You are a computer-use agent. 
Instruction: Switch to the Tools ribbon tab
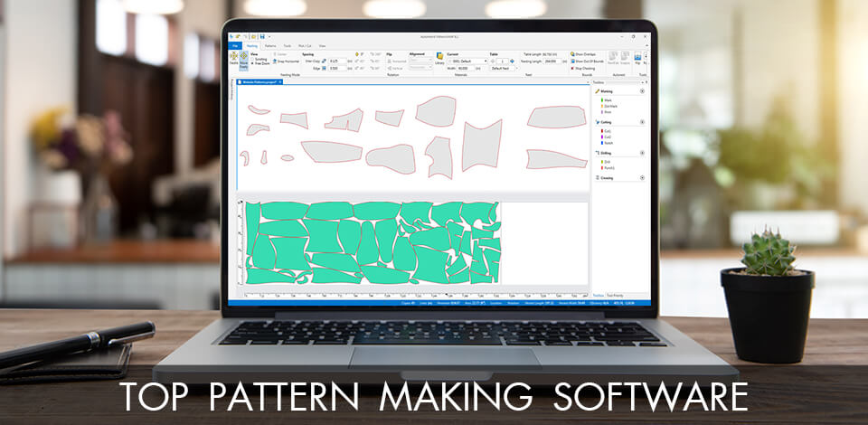point(288,46)
